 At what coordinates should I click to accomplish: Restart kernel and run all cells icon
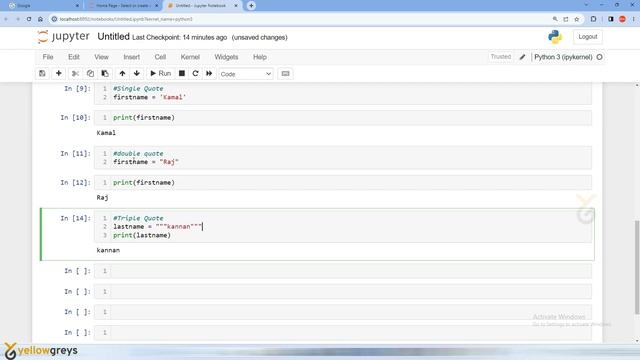tap(209, 73)
